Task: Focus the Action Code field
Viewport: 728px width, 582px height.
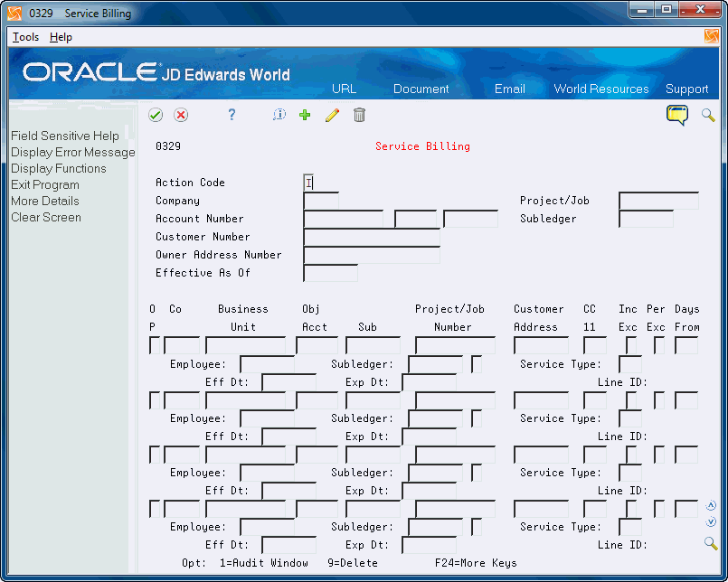Action: click(308, 183)
